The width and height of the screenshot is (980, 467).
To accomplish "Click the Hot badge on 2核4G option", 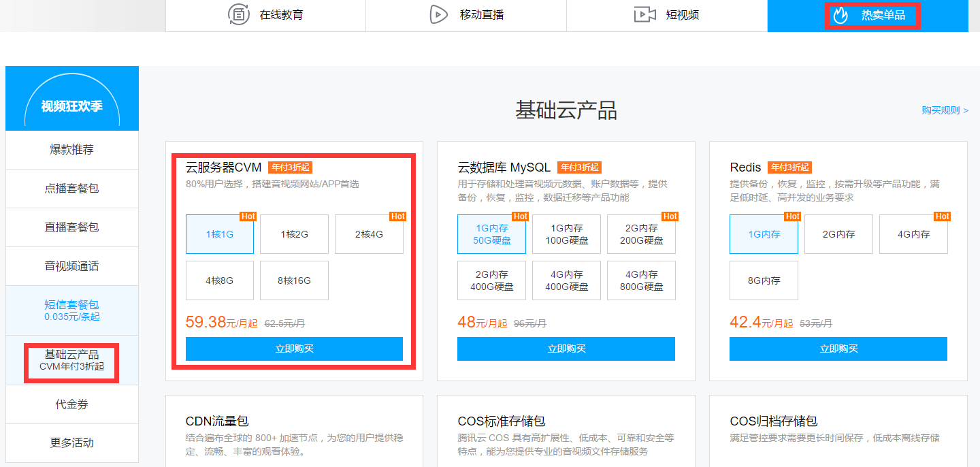I will tap(397, 216).
